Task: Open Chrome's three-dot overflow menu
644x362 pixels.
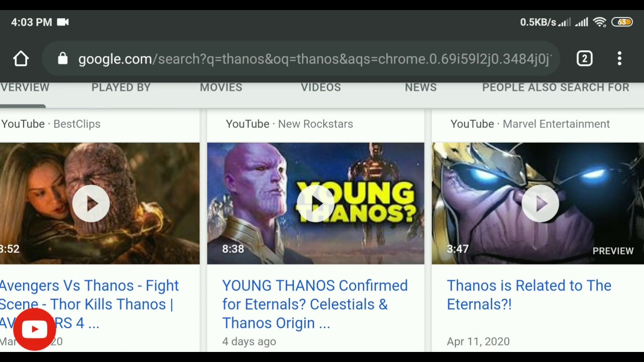Action: click(x=619, y=59)
